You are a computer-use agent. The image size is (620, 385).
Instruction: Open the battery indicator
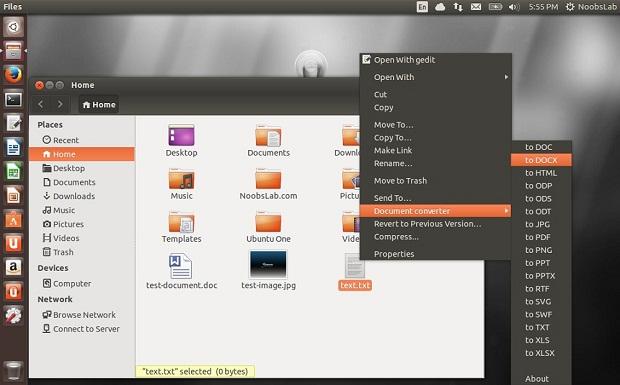click(x=495, y=7)
